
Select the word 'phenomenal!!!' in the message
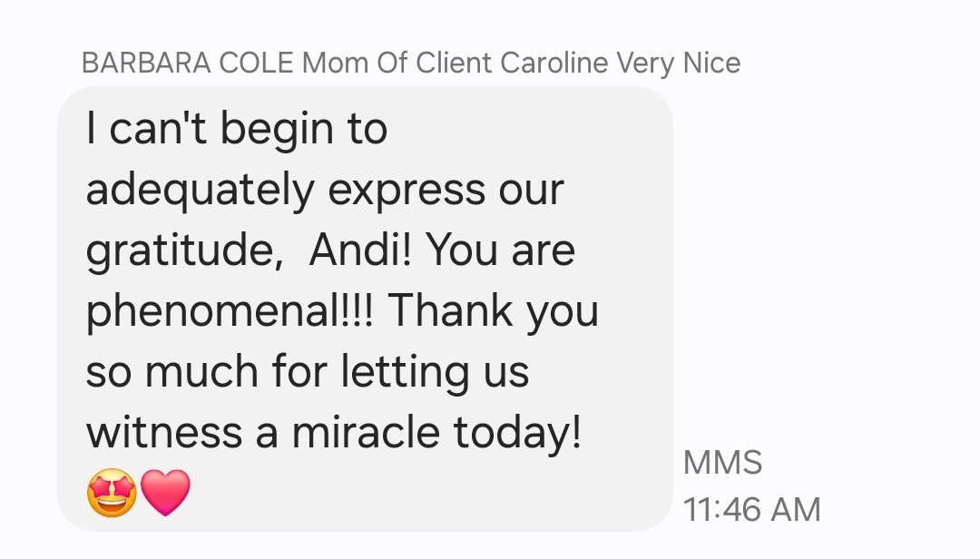[x=230, y=312]
